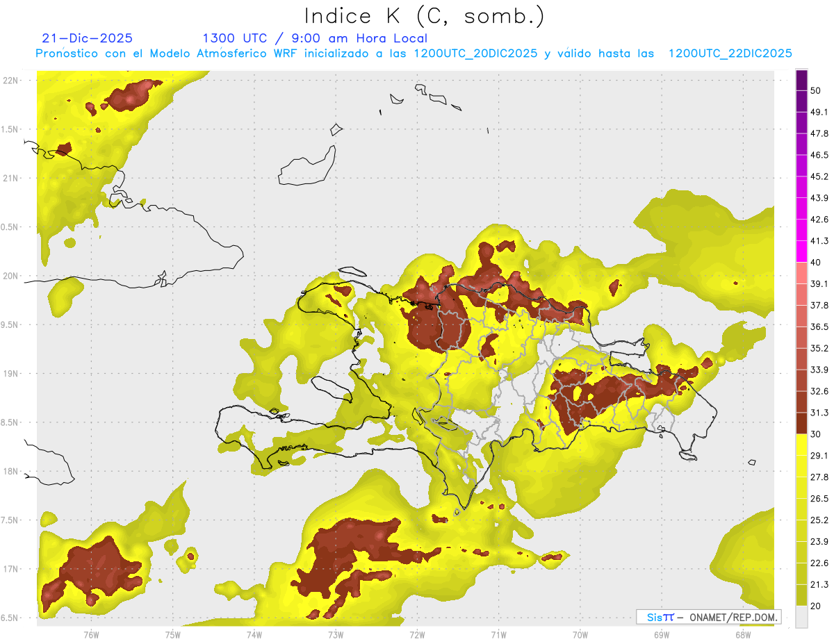834x644 pixels.
Task: Select the gray swatch below the 20 label
Action: point(802,616)
